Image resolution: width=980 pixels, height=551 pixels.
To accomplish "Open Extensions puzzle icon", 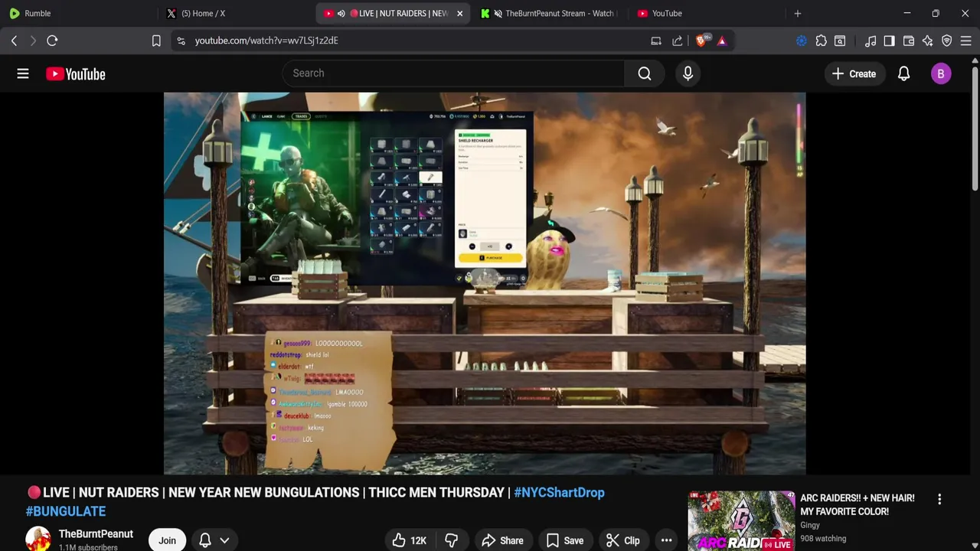I will click(x=821, y=41).
